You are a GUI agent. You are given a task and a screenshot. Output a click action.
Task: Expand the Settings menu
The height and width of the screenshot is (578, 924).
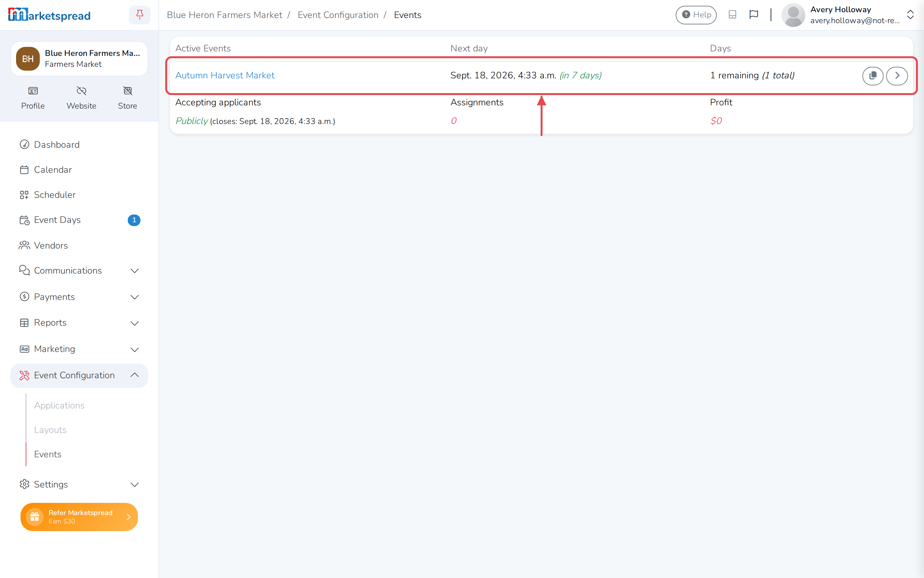pyautogui.click(x=79, y=484)
